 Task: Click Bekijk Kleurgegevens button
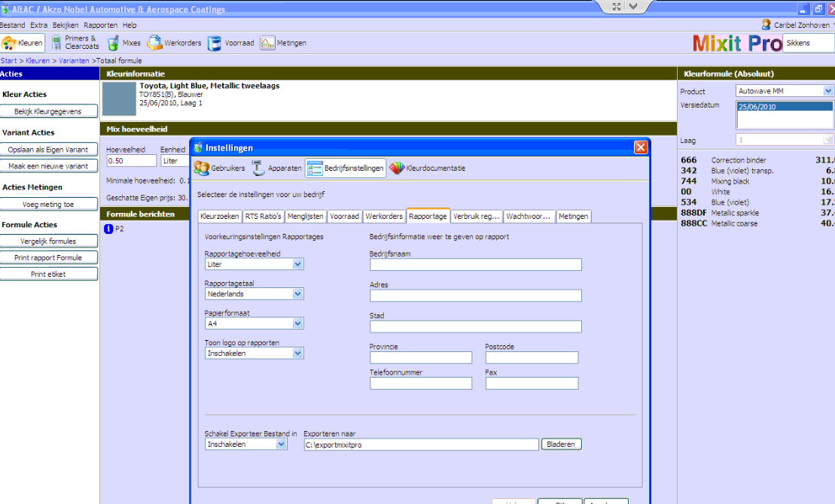click(x=48, y=111)
